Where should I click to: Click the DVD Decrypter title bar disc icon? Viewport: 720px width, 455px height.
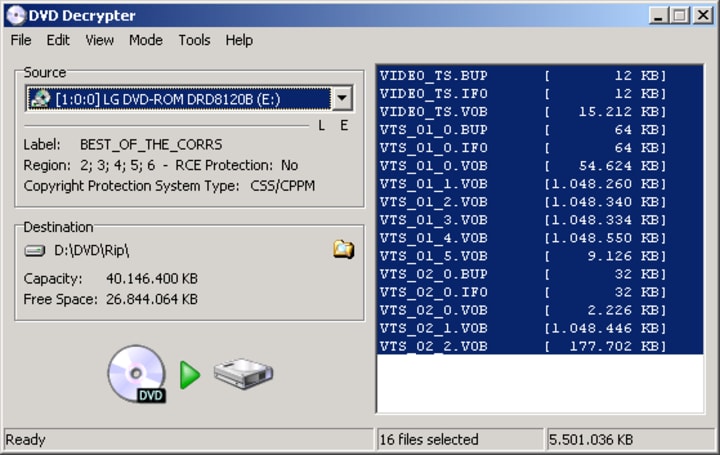click(x=16, y=16)
